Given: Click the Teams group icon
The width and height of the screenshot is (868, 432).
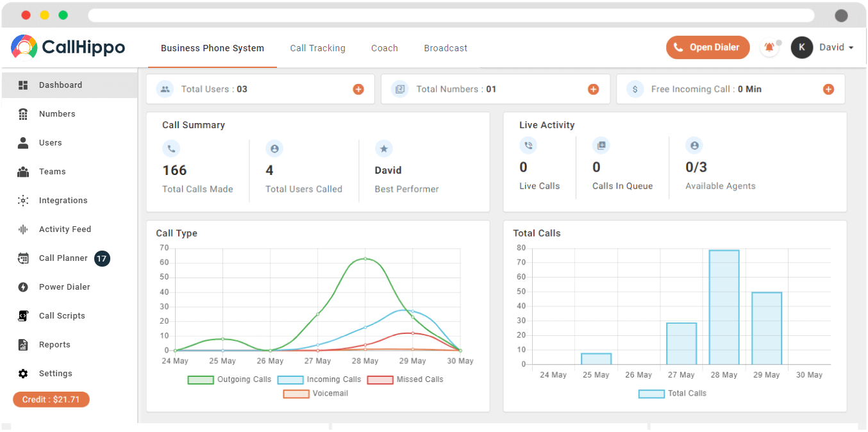Looking at the screenshot, I should pyautogui.click(x=23, y=172).
